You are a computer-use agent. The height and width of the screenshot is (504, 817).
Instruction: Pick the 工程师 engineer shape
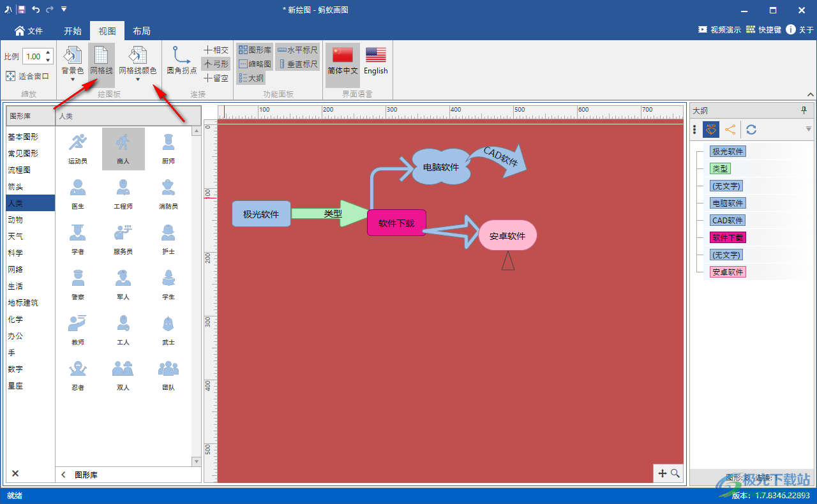(x=123, y=194)
